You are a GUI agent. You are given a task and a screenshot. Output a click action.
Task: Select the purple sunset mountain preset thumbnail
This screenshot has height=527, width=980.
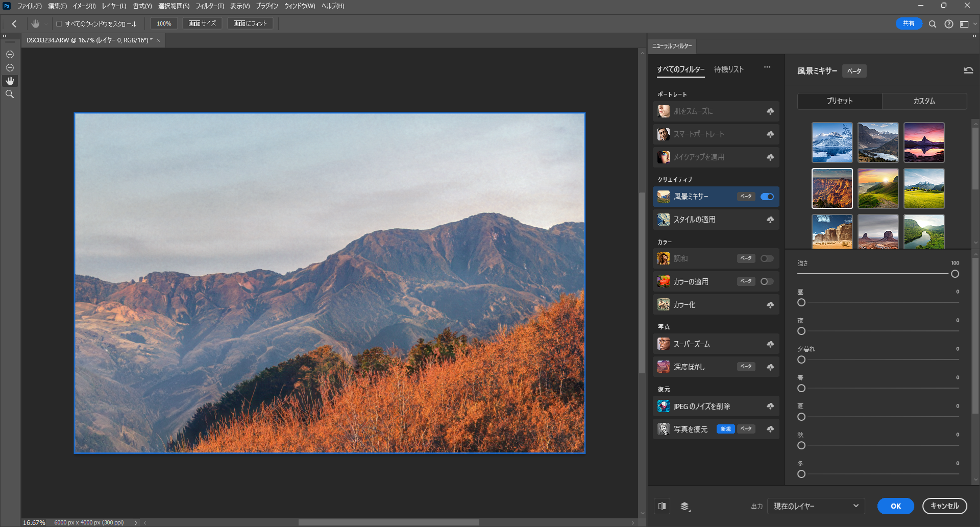pos(924,142)
